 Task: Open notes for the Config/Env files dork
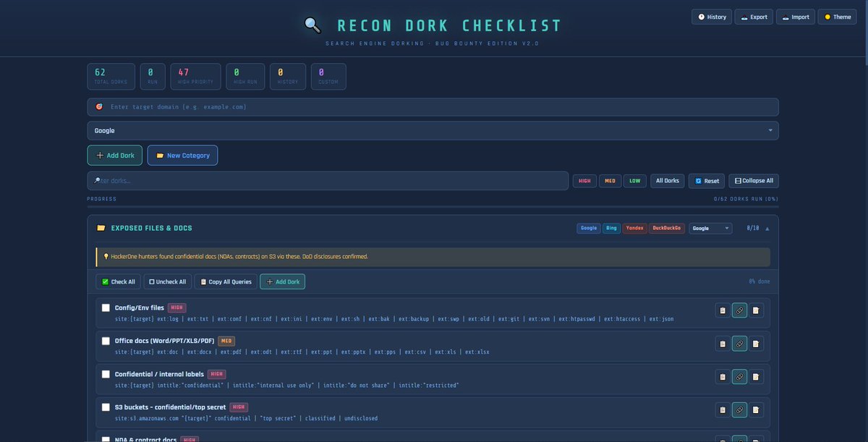coord(756,311)
